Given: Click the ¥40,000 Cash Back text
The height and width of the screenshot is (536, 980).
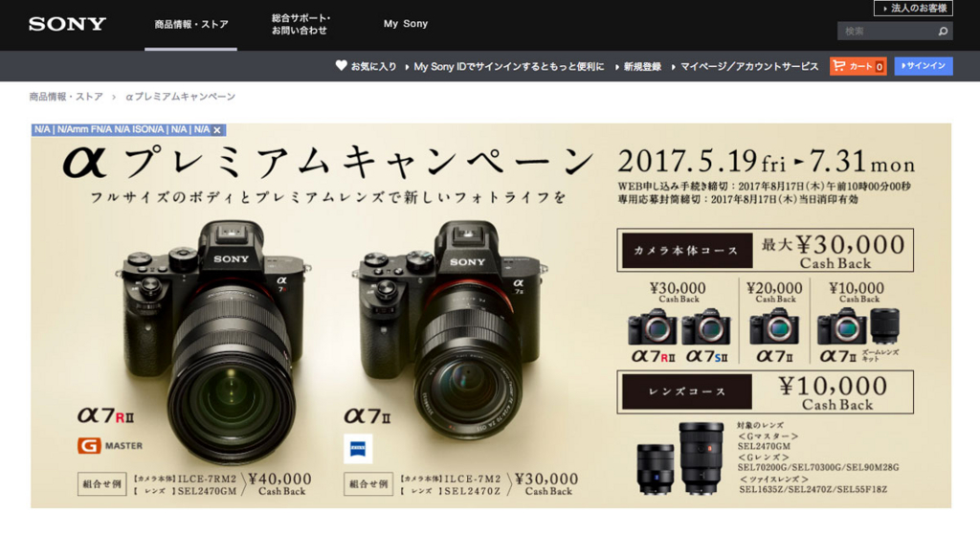Looking at the screenshot, I should [x=280, y=483].
